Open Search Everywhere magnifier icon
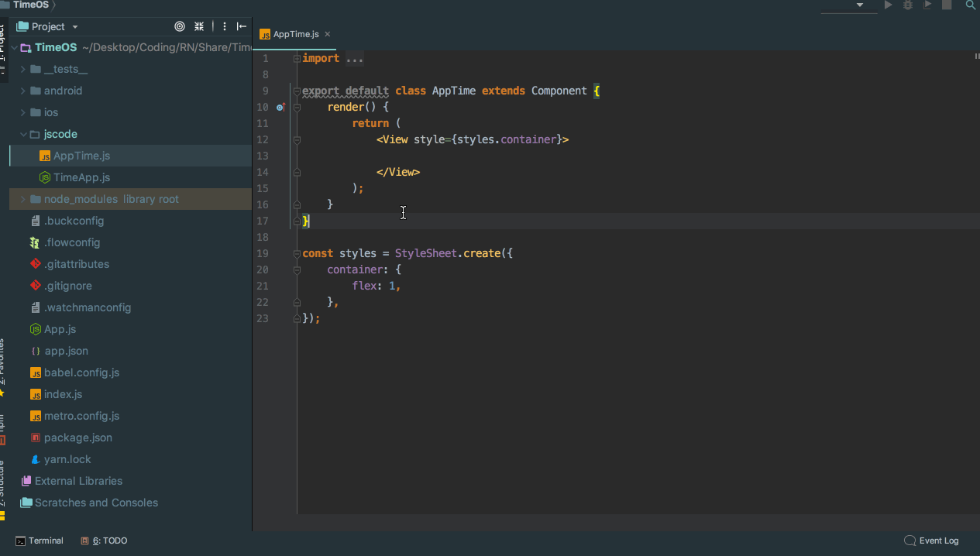 point(971,5)
